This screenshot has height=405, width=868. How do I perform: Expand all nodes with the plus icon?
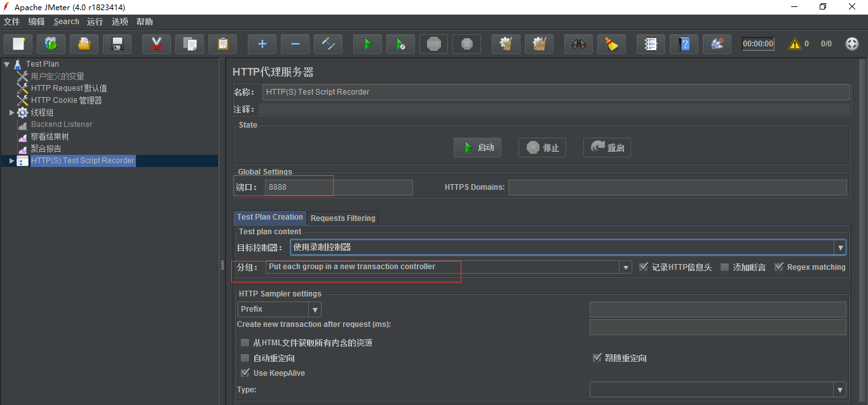[x=262, y=44]
